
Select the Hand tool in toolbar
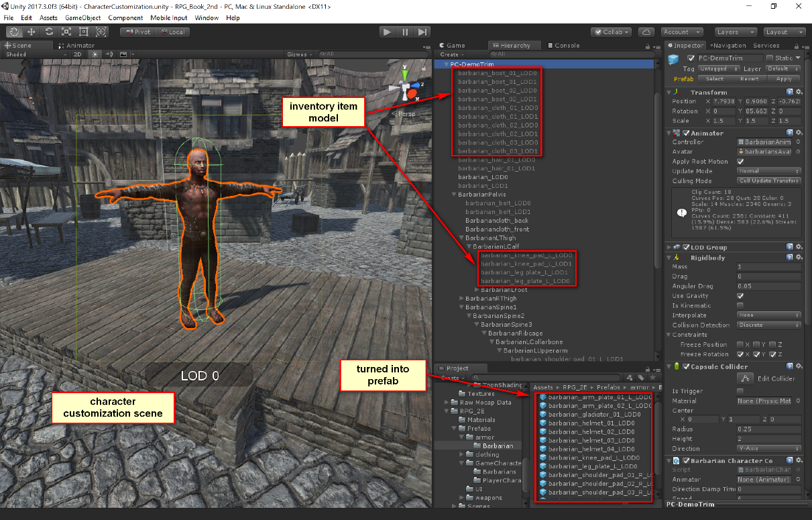click(14, 32)
